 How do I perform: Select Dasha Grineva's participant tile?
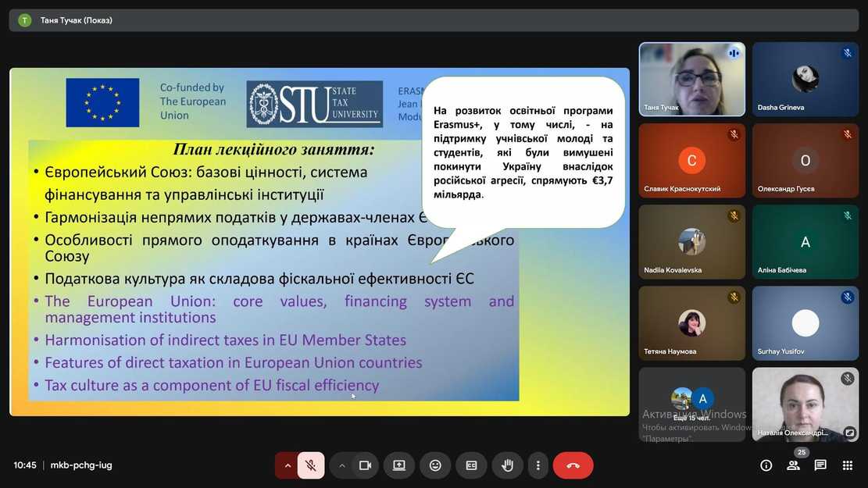coord(805,79)
